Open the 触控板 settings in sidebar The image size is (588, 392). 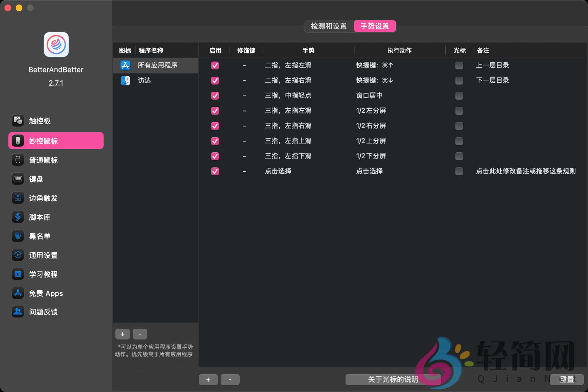coord(39,121)
